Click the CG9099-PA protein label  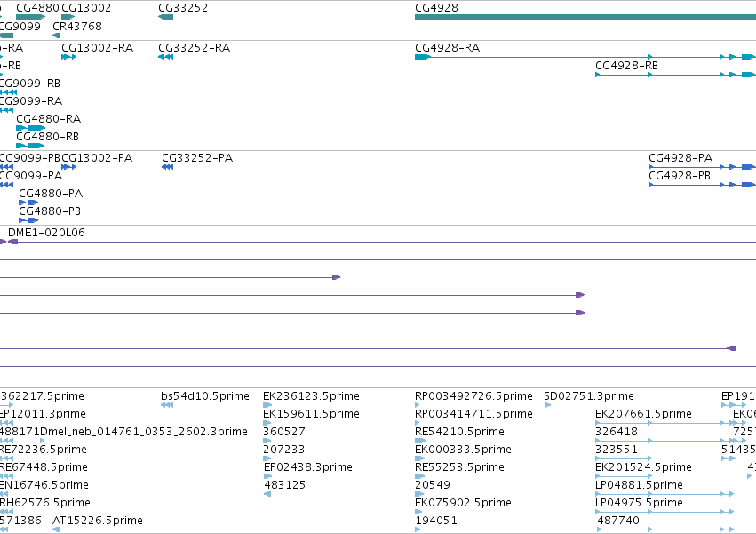click(31, 176)
